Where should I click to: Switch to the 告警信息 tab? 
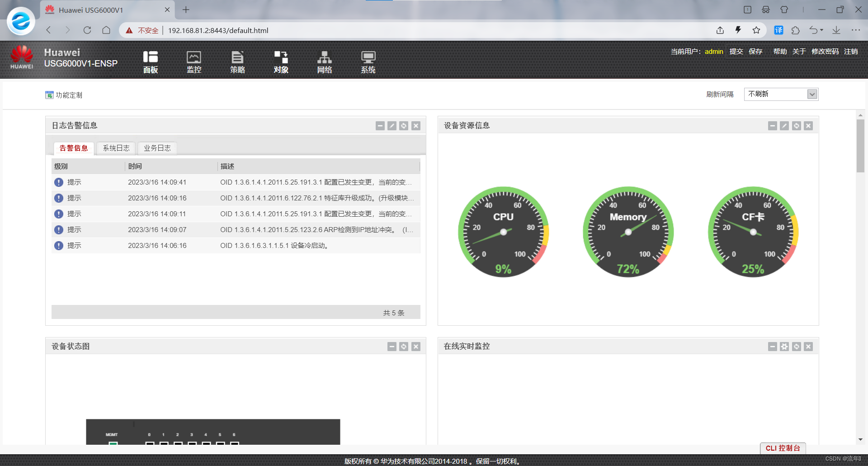[x=74, y=148]
